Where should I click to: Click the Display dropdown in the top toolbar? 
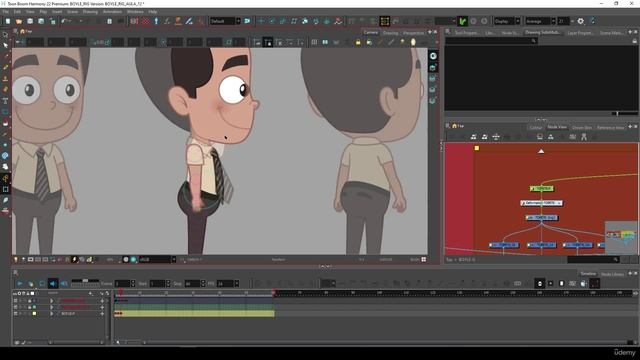(x=507, y=21)
